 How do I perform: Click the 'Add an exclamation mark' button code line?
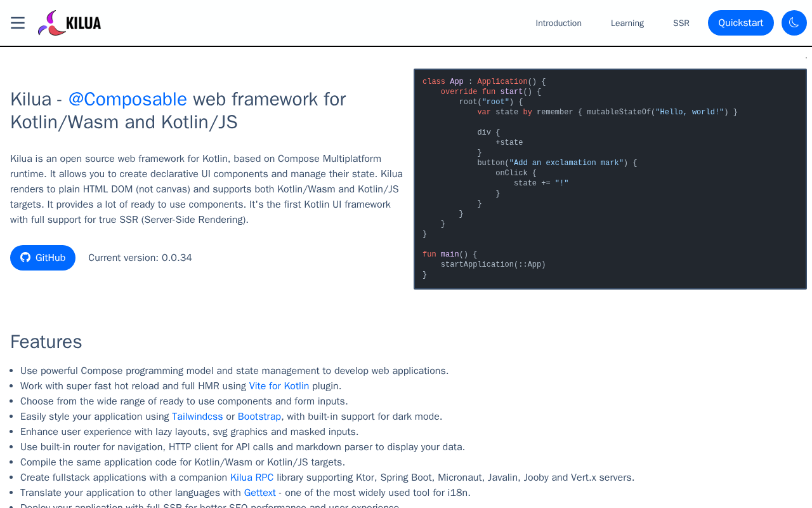[x=557, y=163]
